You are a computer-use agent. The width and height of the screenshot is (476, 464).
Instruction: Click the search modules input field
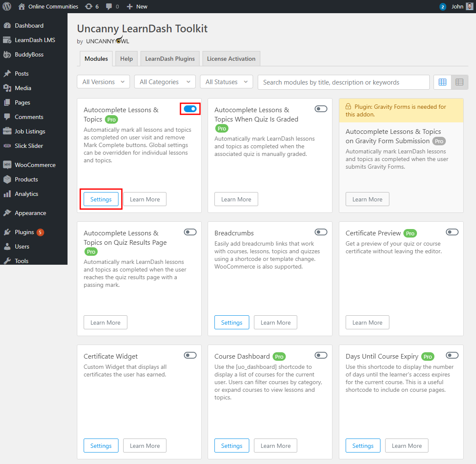344,82
